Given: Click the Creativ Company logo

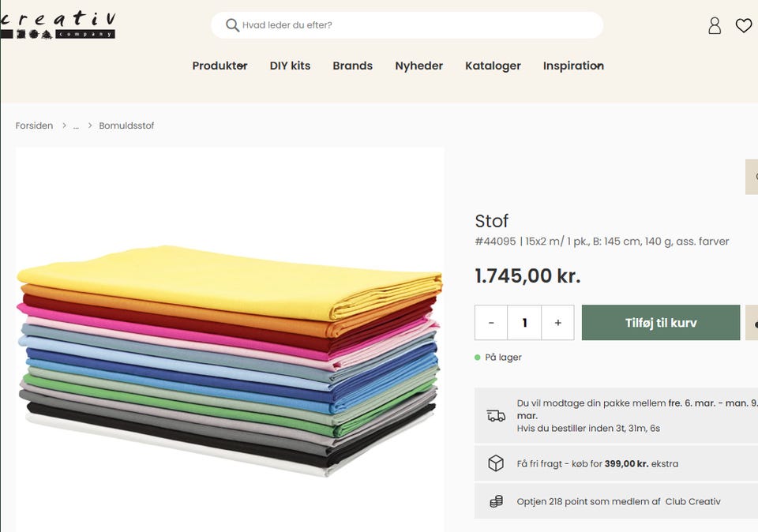Looking at the screenshot, I should 58,25.
